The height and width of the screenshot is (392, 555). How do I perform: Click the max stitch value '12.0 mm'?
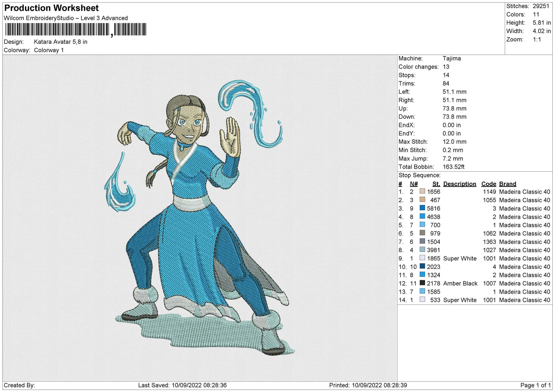tap(454, 142)
